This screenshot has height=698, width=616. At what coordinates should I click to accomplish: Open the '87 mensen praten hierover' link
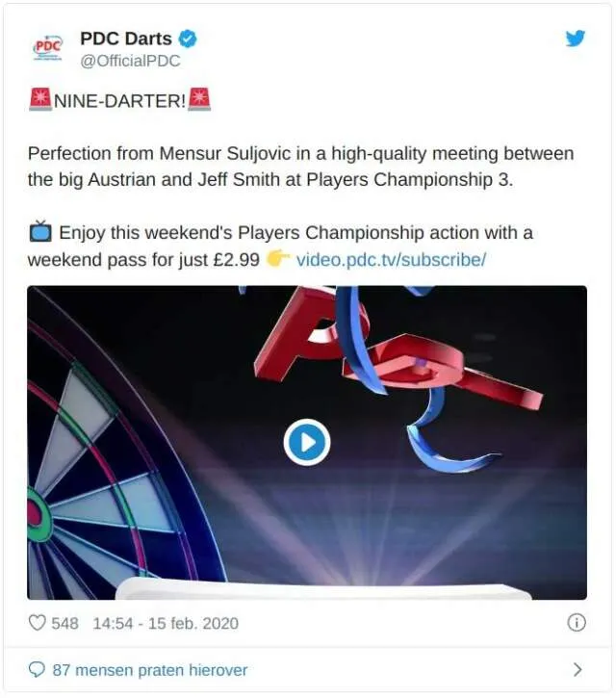pos(150,669)
